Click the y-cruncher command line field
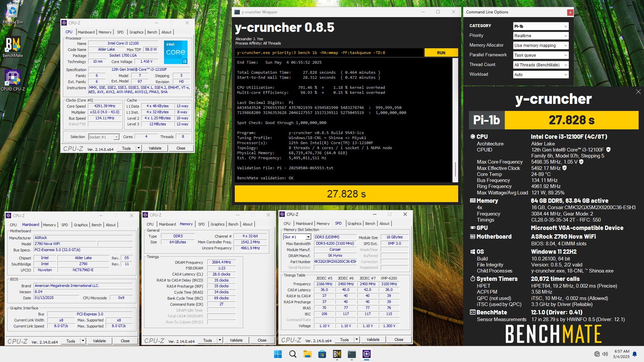 coord(329,53)
